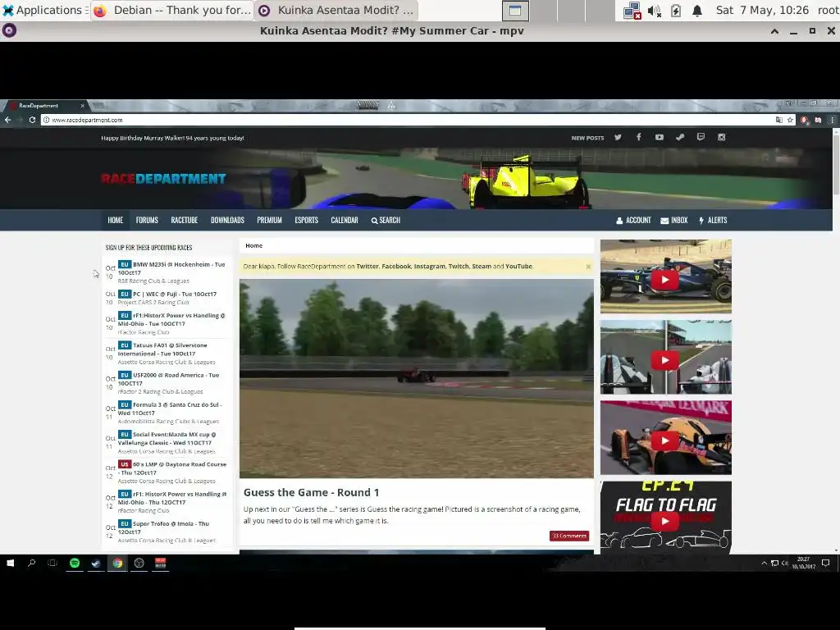
Task: Open RaceDepartment Steam icon in header
Action: (680, 137)
